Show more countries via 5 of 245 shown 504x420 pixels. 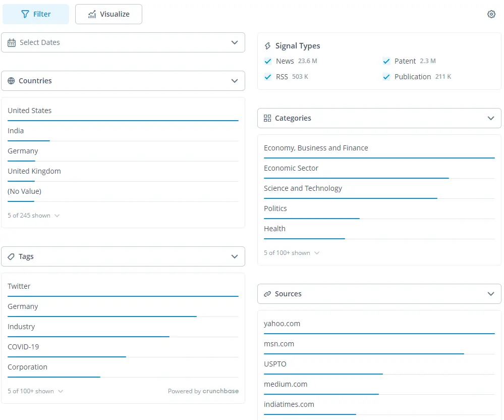point(34,216)
